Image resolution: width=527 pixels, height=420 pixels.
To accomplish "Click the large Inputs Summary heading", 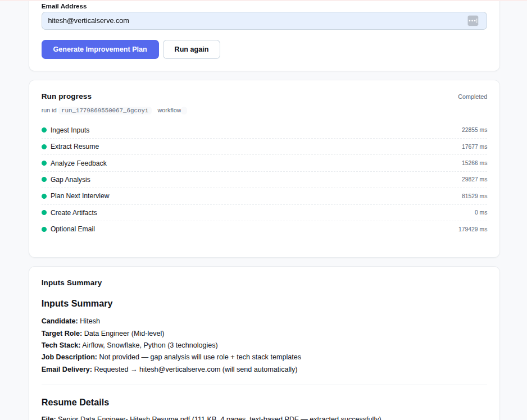I will 77,303.
